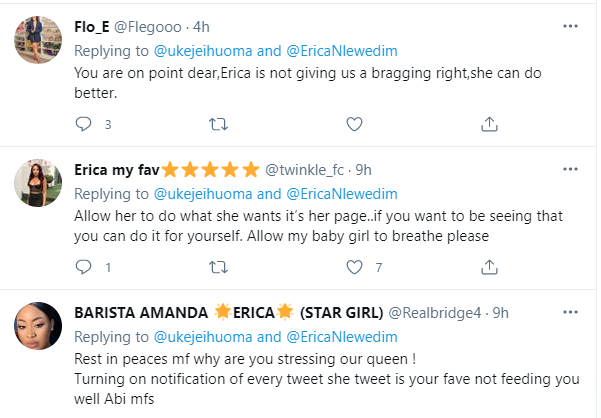Open @EricaNlewedim mention in Erica my fav's reply
Image resolution: width=601 pixels, height=418 pixels.
341,194
